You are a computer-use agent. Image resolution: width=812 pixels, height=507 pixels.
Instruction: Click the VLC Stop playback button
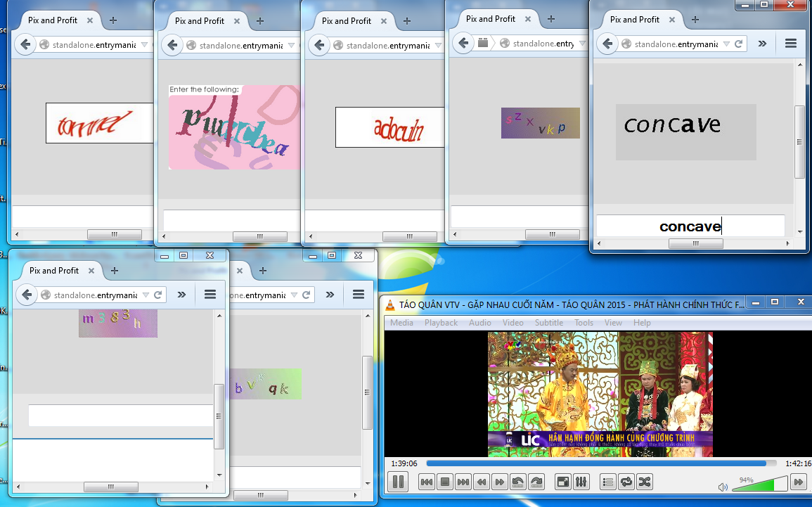point(444,482)
